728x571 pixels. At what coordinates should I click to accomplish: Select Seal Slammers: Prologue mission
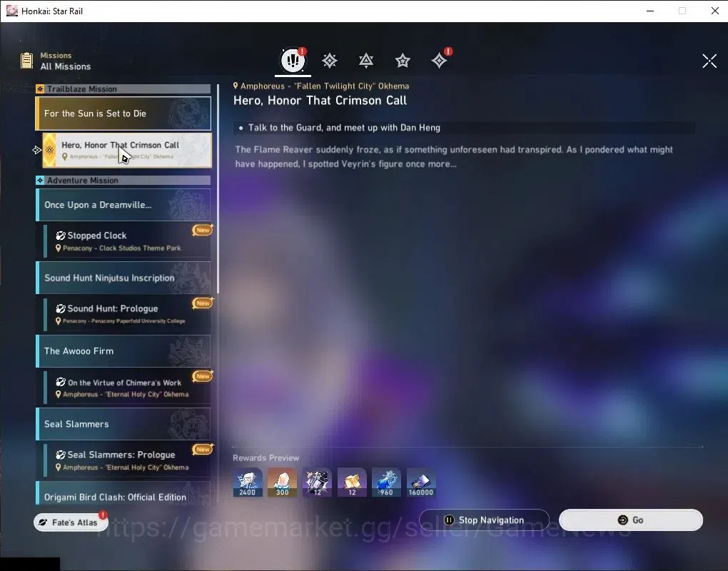(127, 460)
